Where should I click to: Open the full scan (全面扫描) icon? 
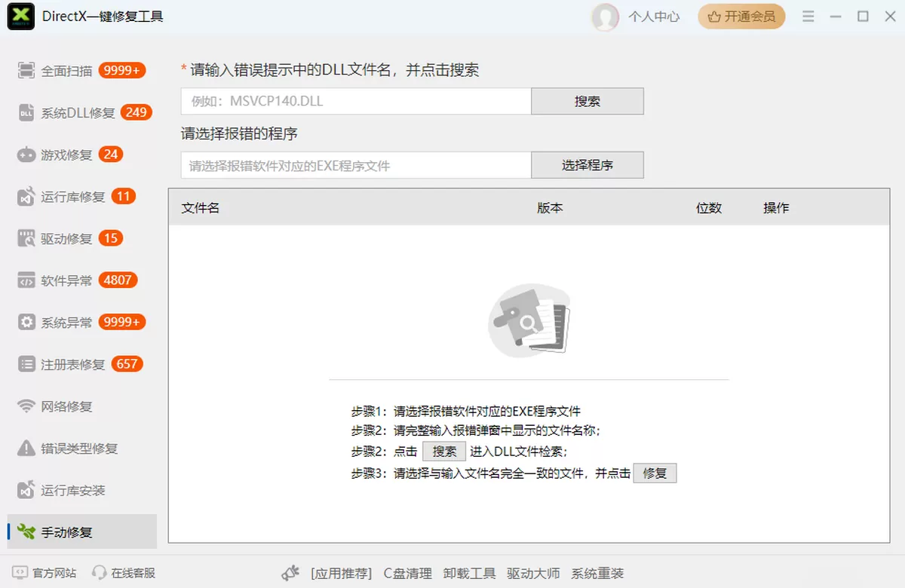(26, 71)
